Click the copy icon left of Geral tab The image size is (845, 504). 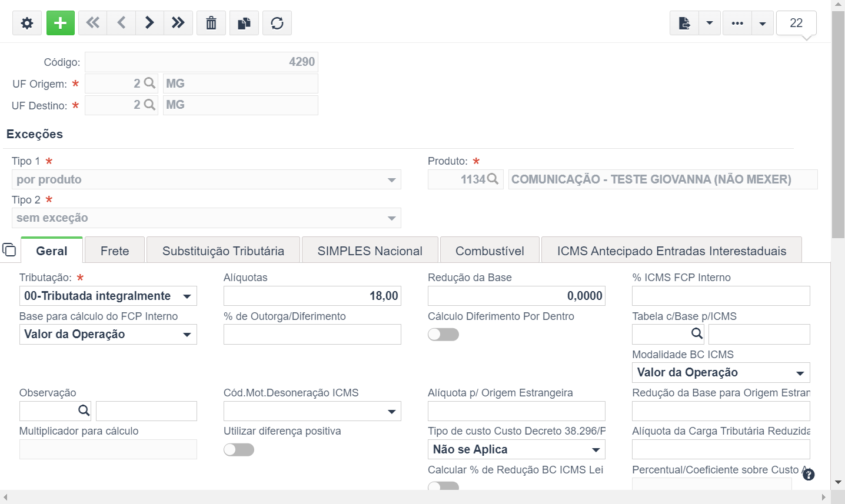point(9,249)
